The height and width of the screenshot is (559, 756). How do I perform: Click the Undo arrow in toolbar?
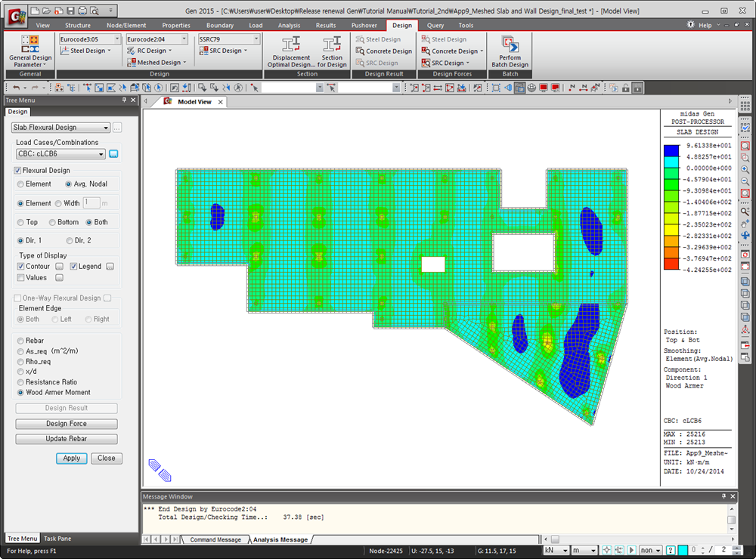coord(17,88)
